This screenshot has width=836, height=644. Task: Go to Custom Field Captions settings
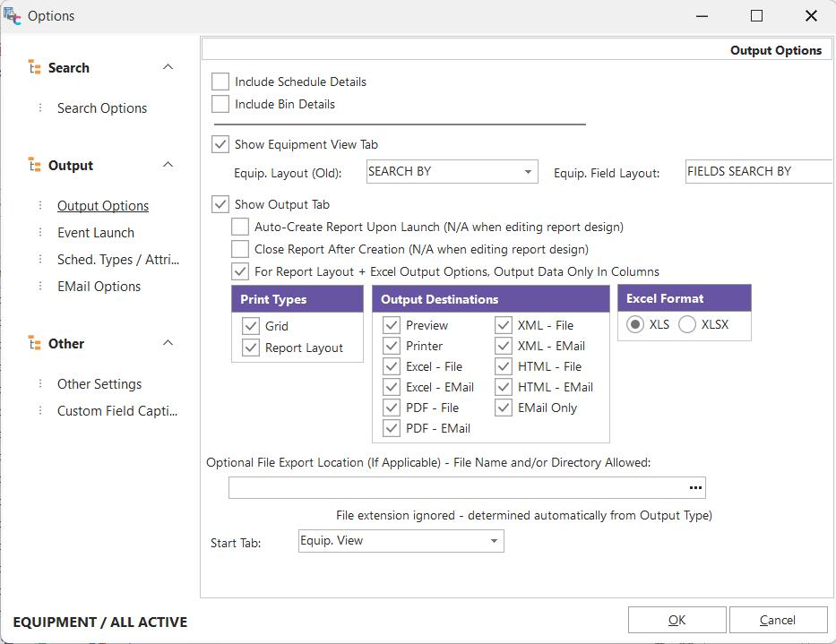click(117, 411)
